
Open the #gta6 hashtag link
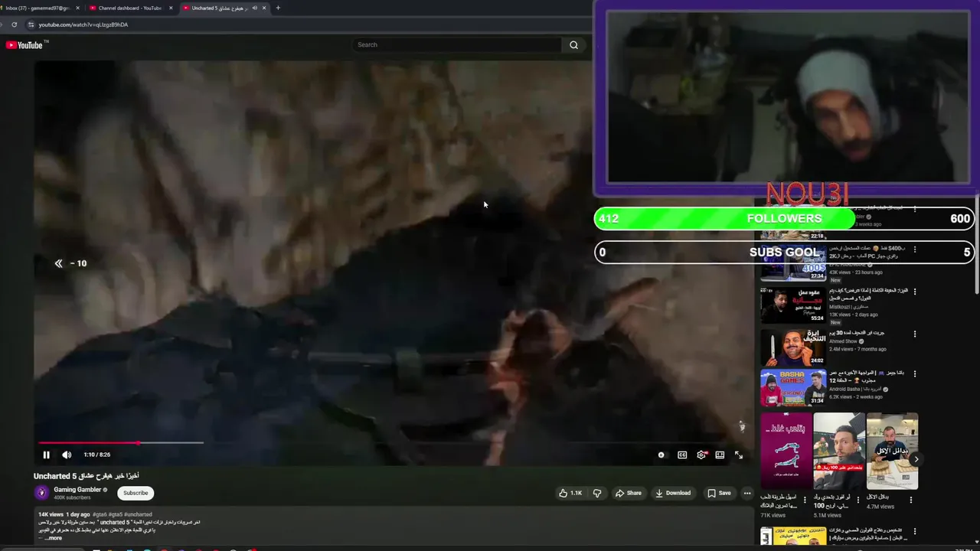(x=100, y=514)
